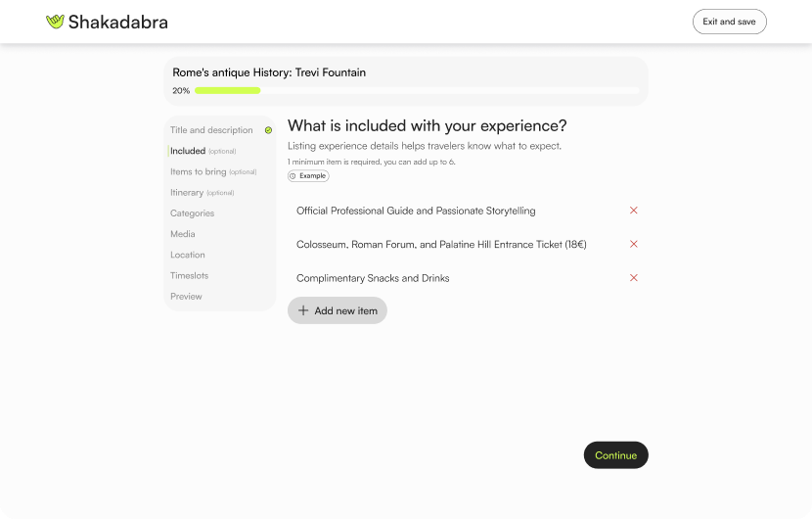Viewport: 812px width, 519px height.
Task: Click the Shakadabra hand logo icon
Action: 55,22
